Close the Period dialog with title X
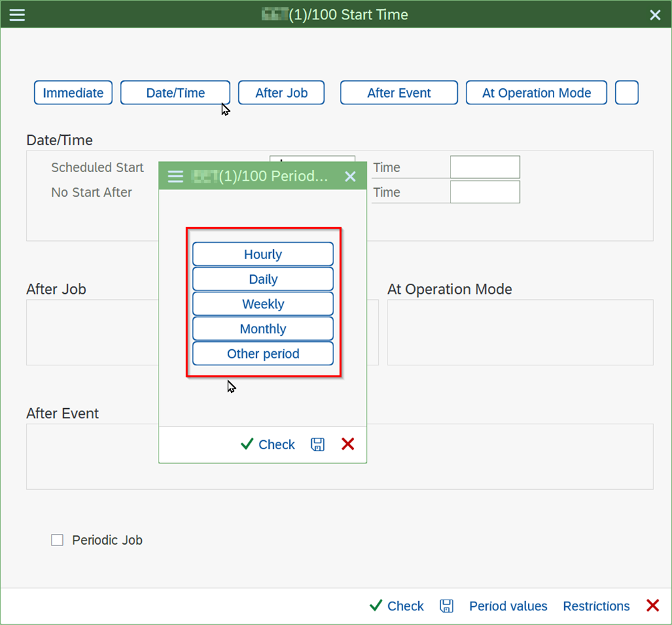The height and width of the screenshot is (625, 672). click(x=350, y=177)
